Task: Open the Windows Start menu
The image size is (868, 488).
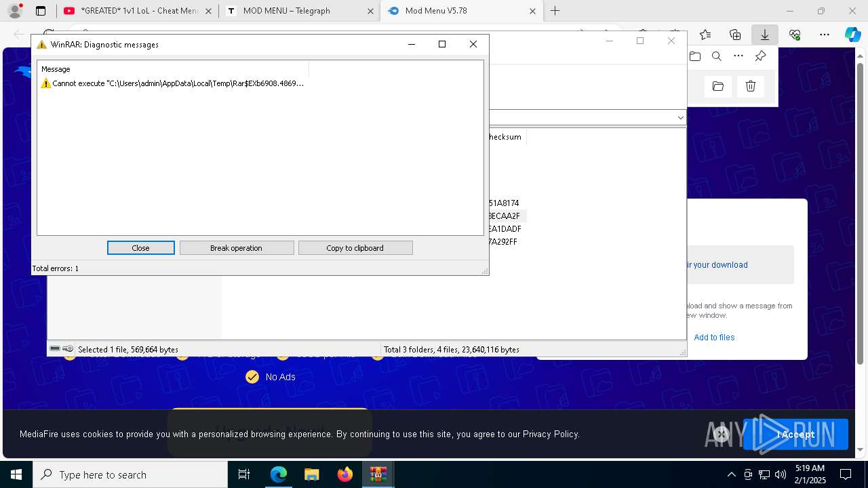Action: coord(16,474)
